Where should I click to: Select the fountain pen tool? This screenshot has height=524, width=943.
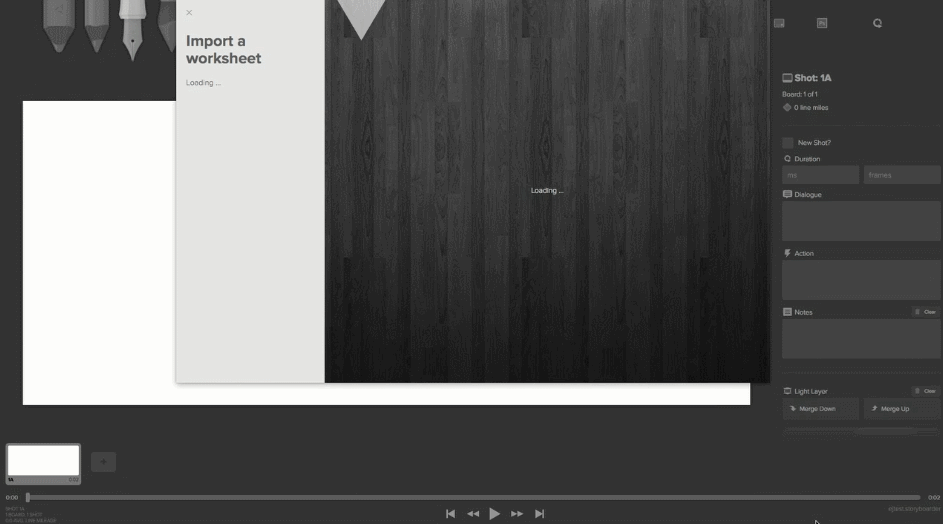132,25
